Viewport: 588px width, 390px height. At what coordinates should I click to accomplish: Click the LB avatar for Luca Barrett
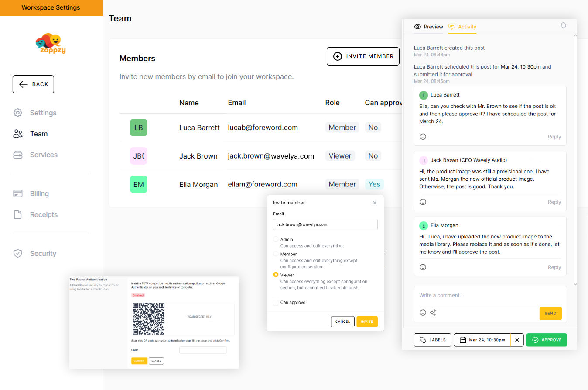139,128
